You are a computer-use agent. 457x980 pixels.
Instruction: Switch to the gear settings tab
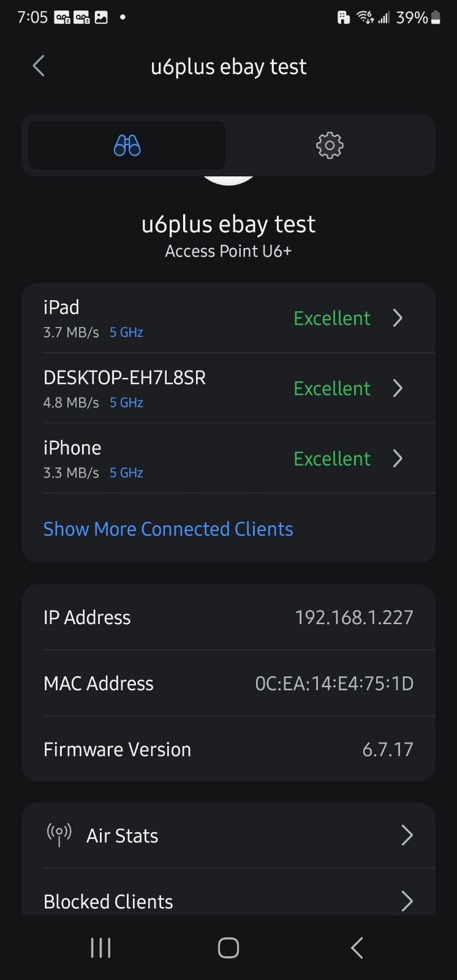click(330, 145)
